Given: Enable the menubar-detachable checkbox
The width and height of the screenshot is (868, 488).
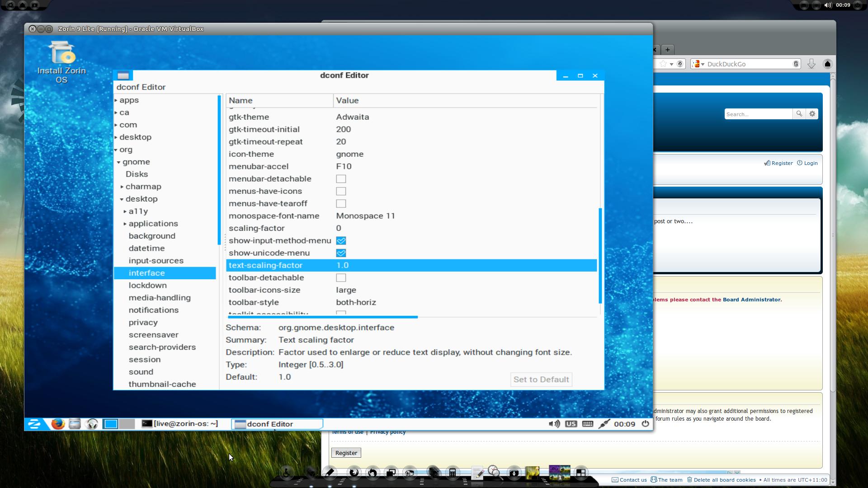Looking at the screenshot, I should pyautogui.click(x=341, y=179).
